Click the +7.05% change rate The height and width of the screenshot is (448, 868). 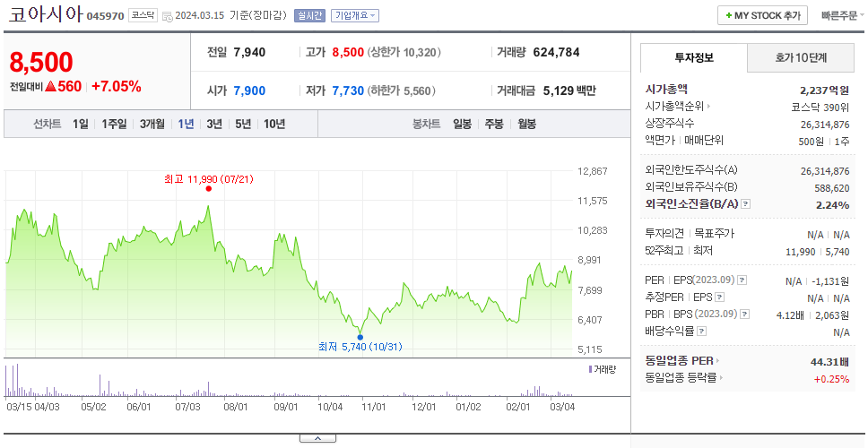point(117,86)
